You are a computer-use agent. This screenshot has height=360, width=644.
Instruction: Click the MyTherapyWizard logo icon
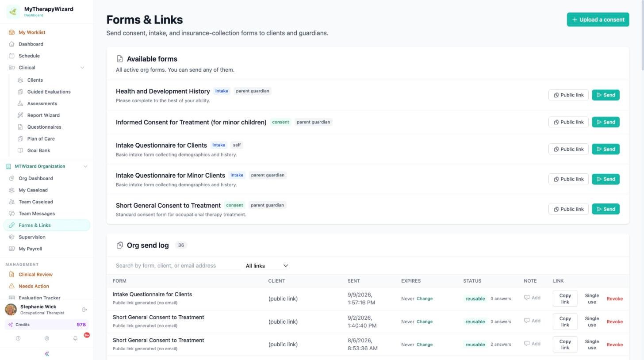pyautogui.click(x=13, y=11)
